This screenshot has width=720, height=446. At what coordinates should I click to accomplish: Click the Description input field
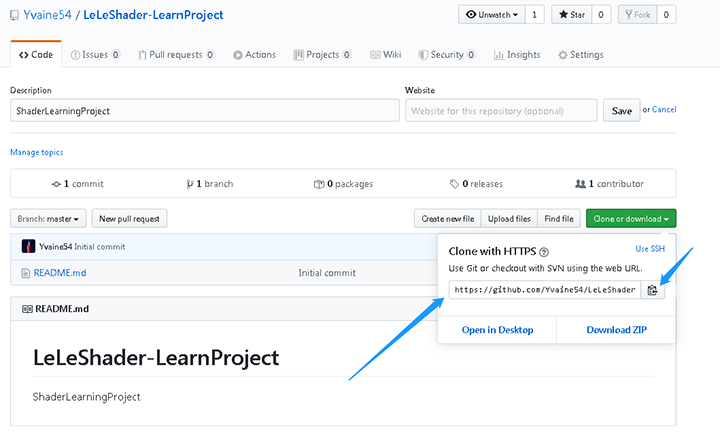pyautogui.click(x=205, y=111)
